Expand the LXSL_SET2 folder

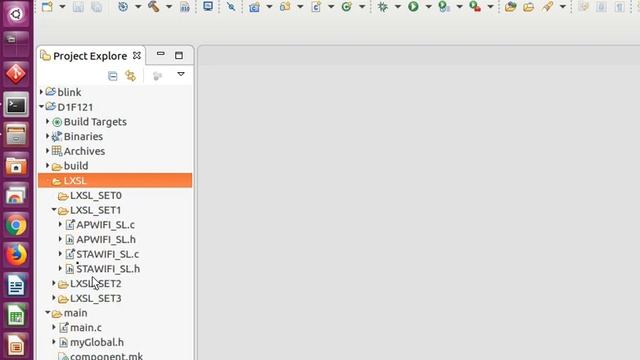[x=54, y=283]
